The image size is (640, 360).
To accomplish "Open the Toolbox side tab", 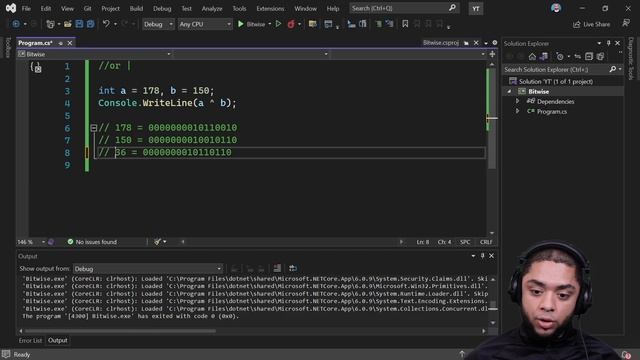I will pos(8,48).
